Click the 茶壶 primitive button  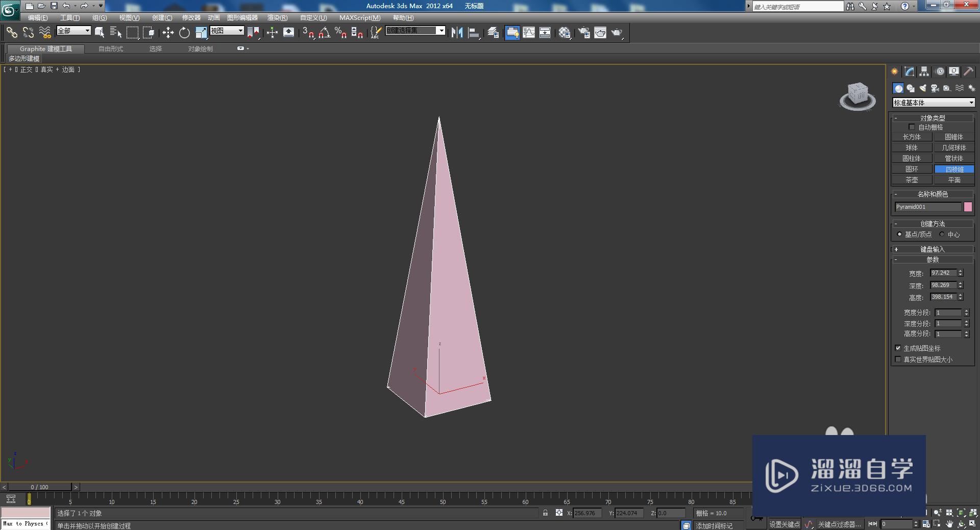point(912,180)
